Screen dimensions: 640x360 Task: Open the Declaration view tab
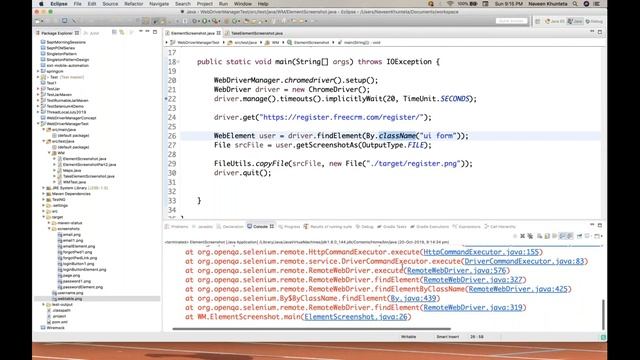click(230, 227)
